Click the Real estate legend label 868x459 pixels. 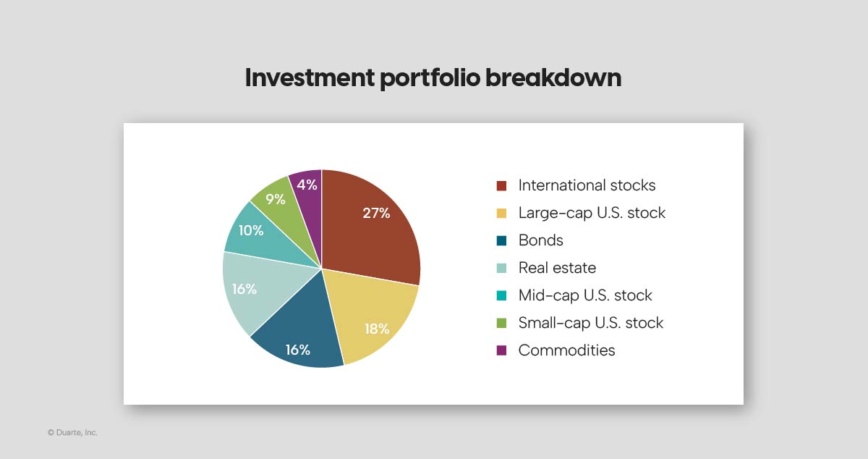(x=557, y=268)
